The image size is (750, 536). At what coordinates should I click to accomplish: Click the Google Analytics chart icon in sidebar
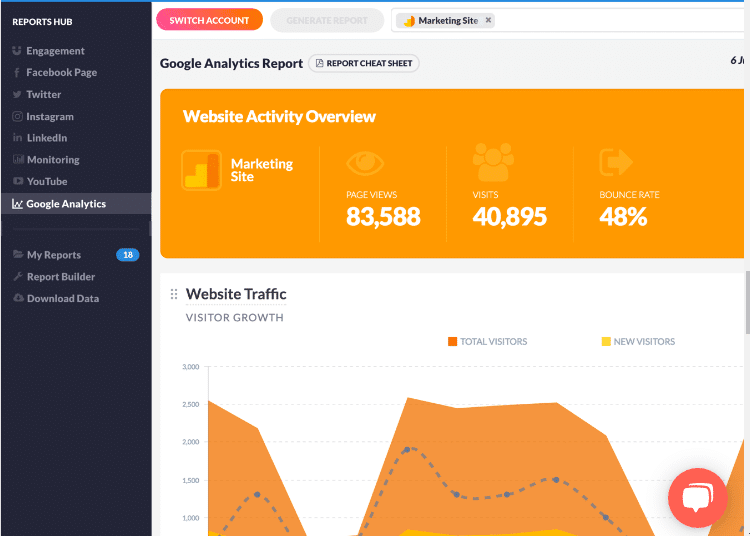coord(17,204)
